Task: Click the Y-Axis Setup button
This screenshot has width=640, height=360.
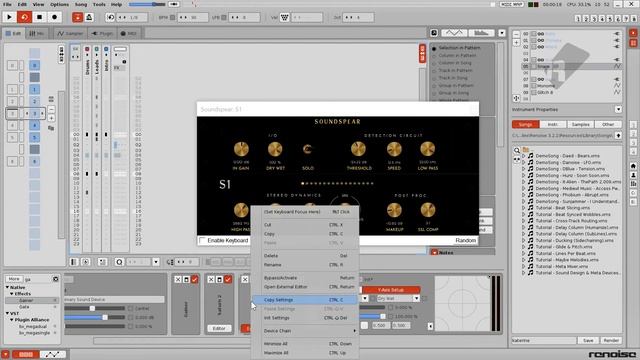Action: pyautogui.click(x=391, y=290)
